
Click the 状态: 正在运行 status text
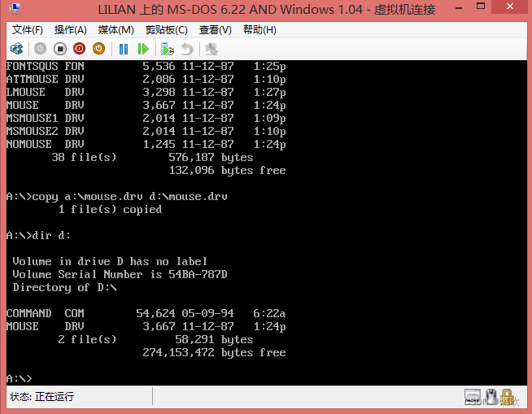[41, 396]
